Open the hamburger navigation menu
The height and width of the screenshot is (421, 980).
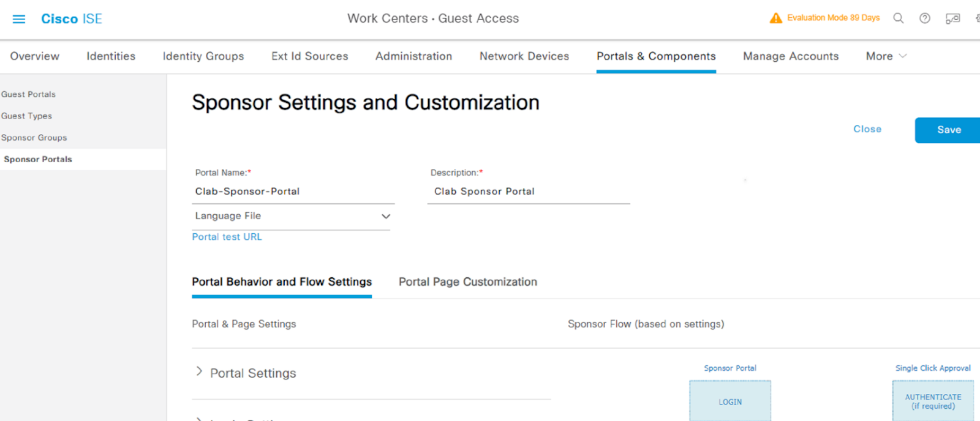tap(19, 19)
